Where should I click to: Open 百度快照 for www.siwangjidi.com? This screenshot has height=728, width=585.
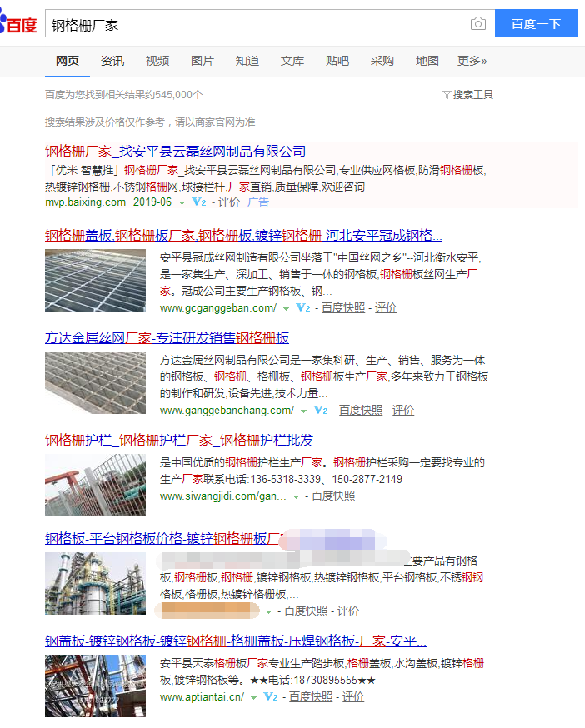tap(333, 496)
